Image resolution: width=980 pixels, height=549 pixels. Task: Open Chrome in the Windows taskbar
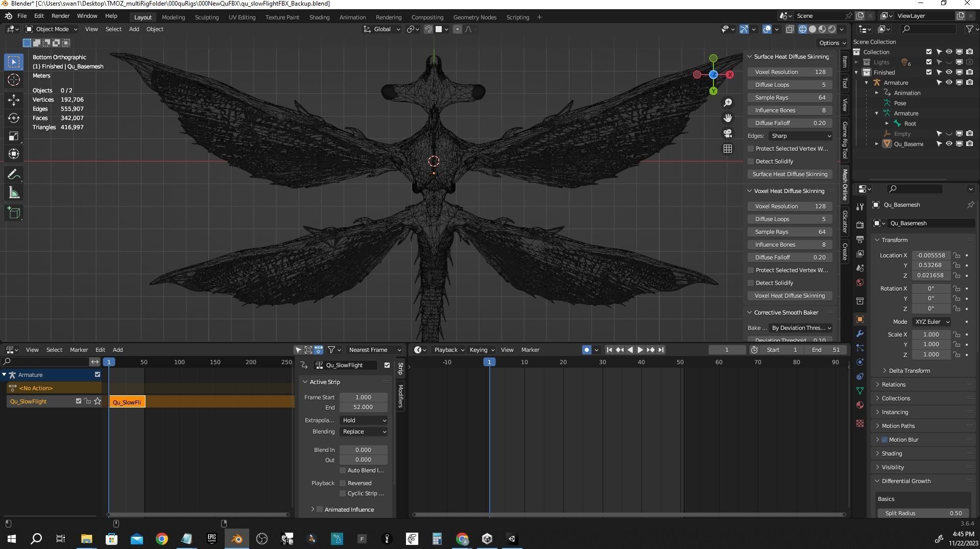(161, 538)
